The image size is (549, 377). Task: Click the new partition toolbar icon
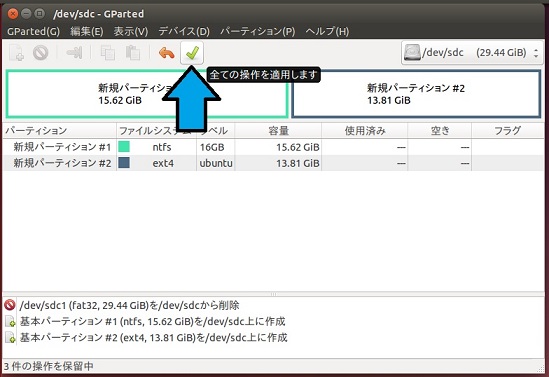pos(16,53)
